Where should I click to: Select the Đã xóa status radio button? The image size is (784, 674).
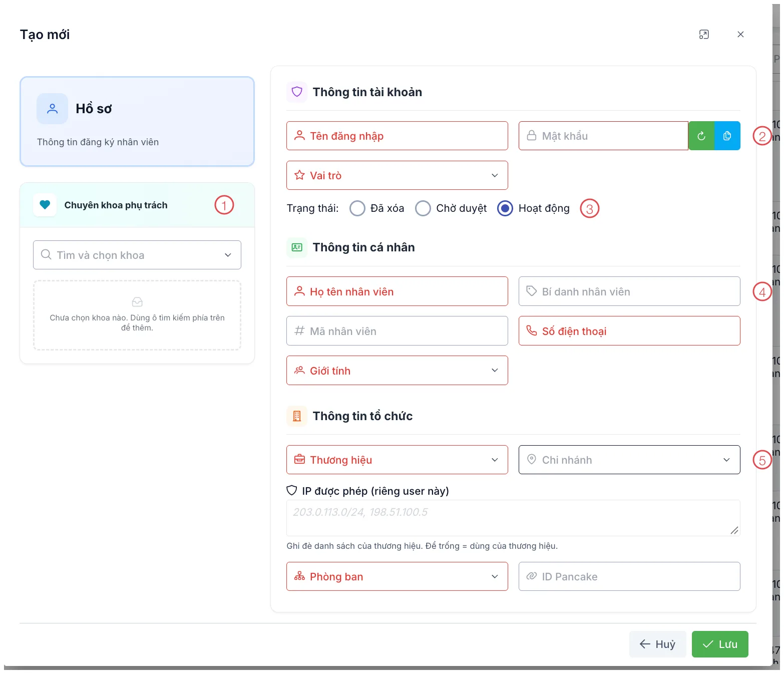[x=357, y=208]
